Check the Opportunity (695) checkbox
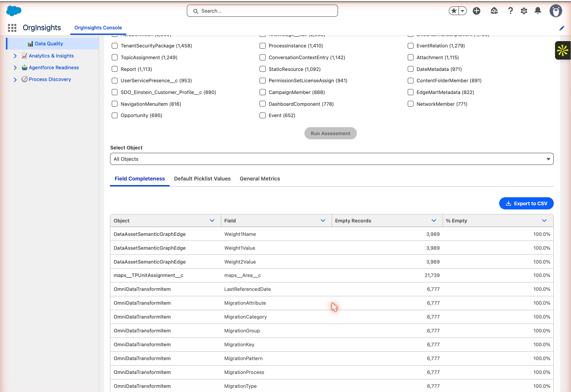The width and height of the screenshot is (571, 392). 115,115
